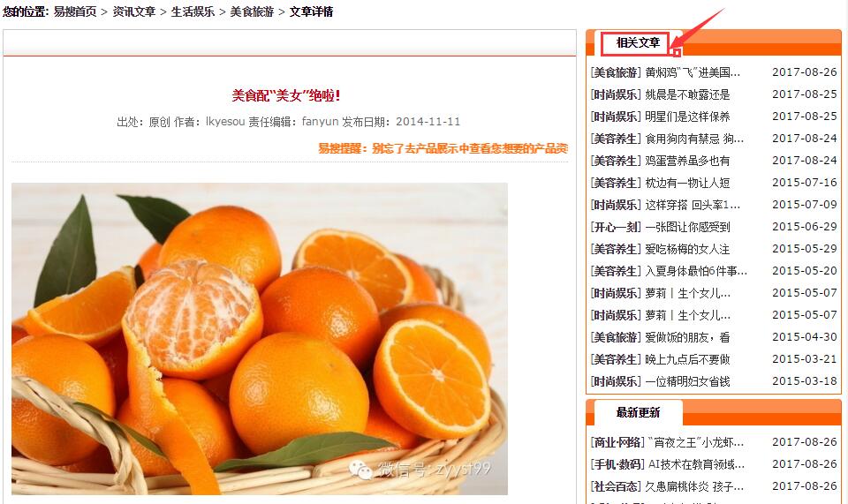The width and height of the screenshot is (848, 504).
Task: Click the [开心一刻] category tag
Action: click(616, 227)
